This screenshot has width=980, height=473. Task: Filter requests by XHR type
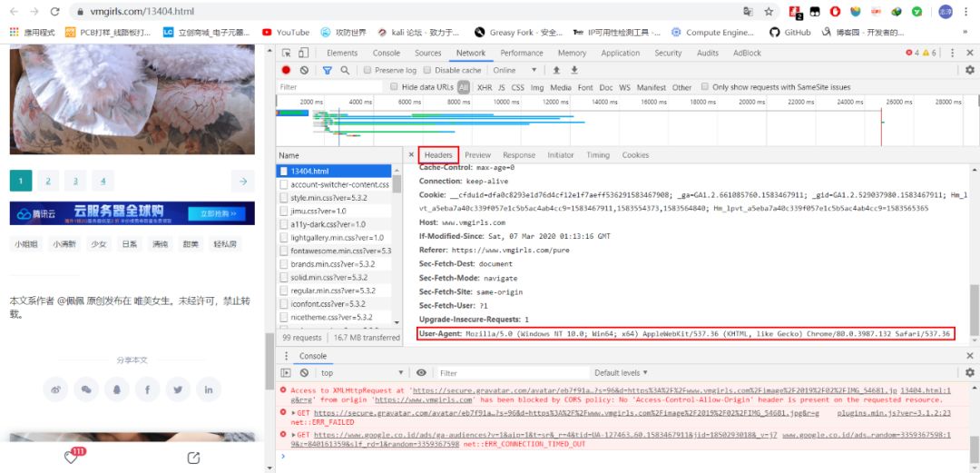[x=485, y=87]
